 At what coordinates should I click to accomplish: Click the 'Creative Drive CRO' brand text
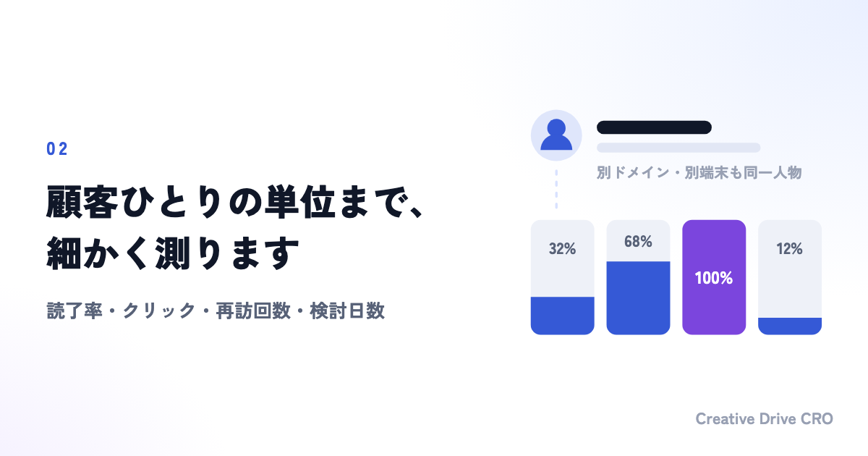[x=765, y=419]
